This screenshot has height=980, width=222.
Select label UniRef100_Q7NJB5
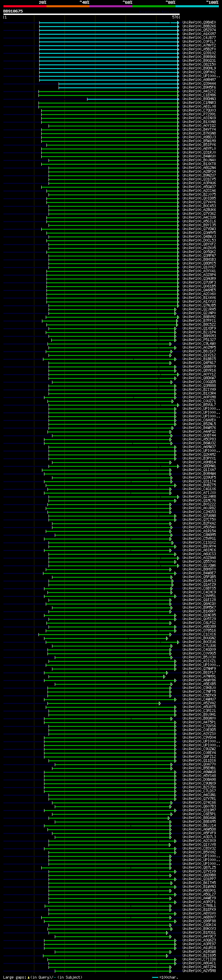[x=199, y=305]
